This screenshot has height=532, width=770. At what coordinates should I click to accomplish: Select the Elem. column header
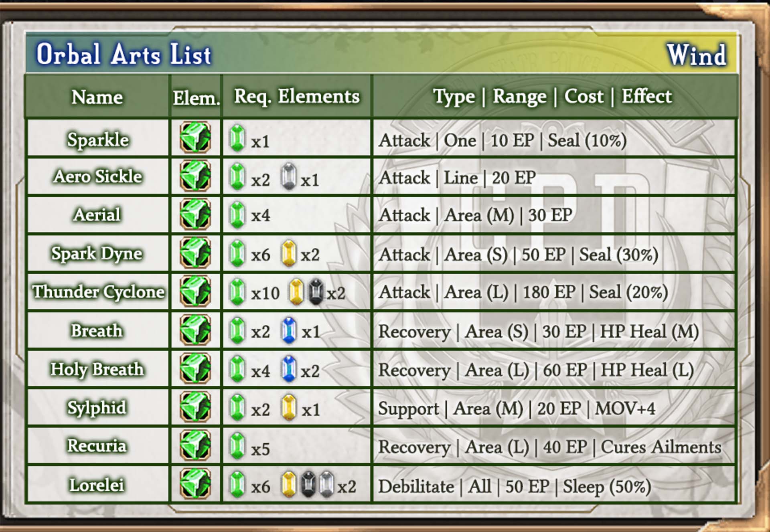point(196,97)
